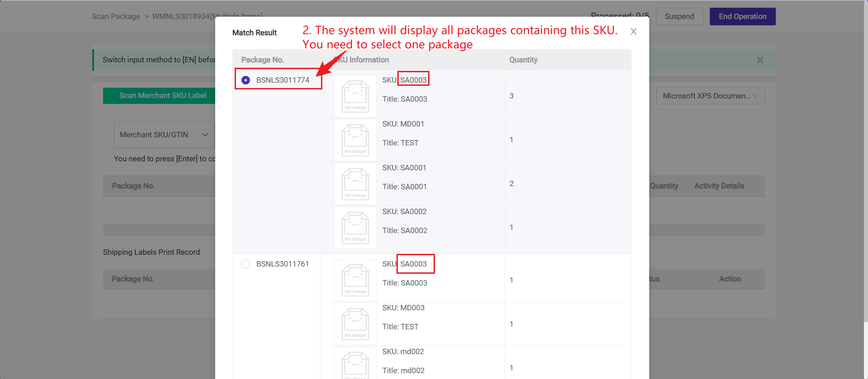Screen dimensions: 868x379
Task: Click the SA0003 thumbnail in package BSNLS3011761
Action: 355,280
